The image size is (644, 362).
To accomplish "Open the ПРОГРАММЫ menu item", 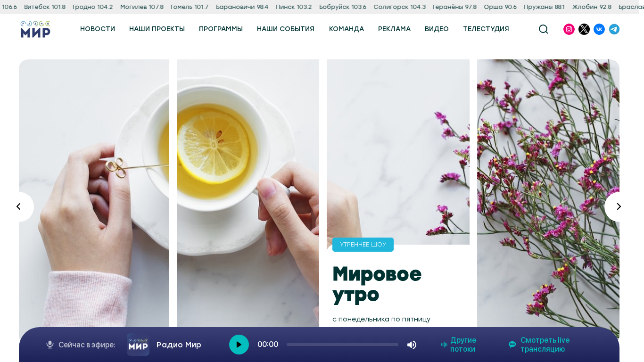I will pos(221,29).
